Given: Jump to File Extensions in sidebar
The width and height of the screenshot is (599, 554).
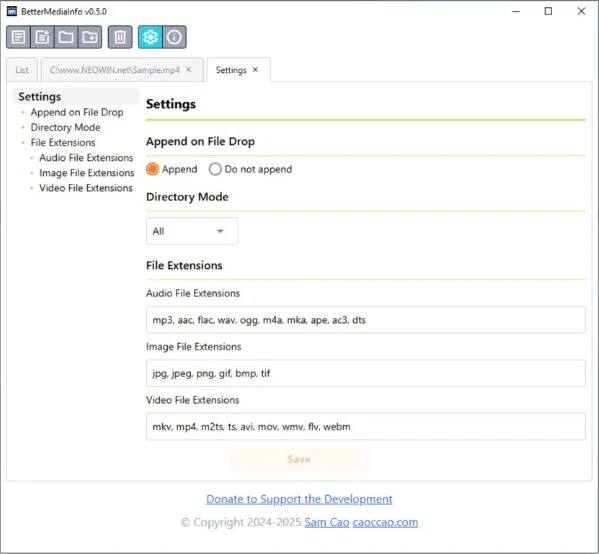Looking at the screenshot, I should (x=63, y=143).
